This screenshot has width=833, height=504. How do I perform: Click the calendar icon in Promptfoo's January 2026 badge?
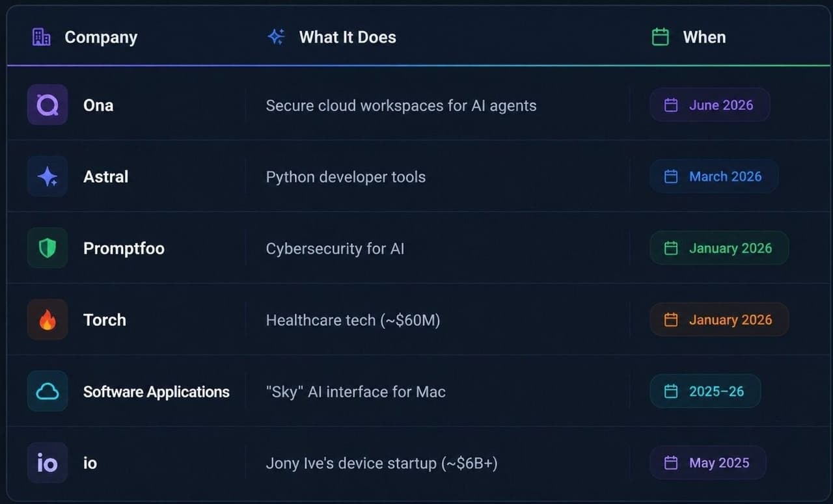[x=671, y=248]
